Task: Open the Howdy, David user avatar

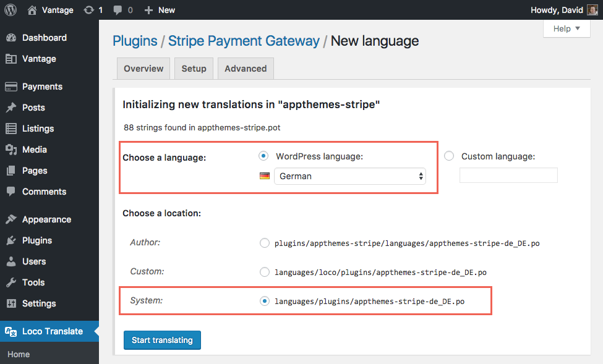Action: (592, 10)
